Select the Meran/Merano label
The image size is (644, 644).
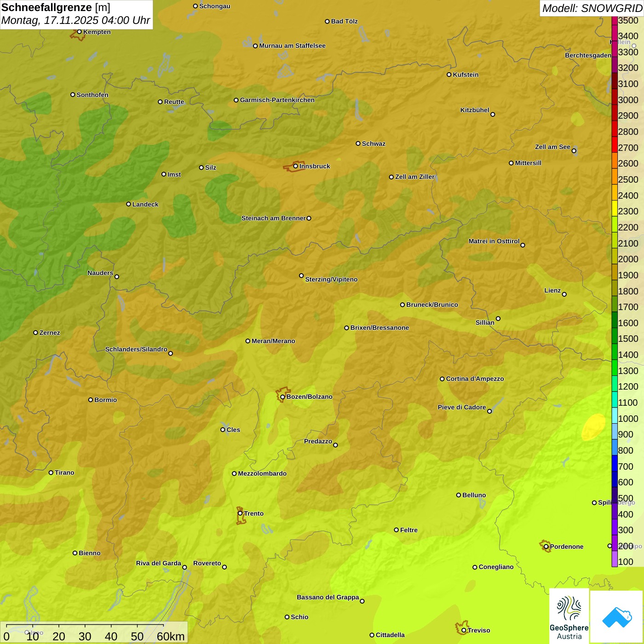coord(273,341)
